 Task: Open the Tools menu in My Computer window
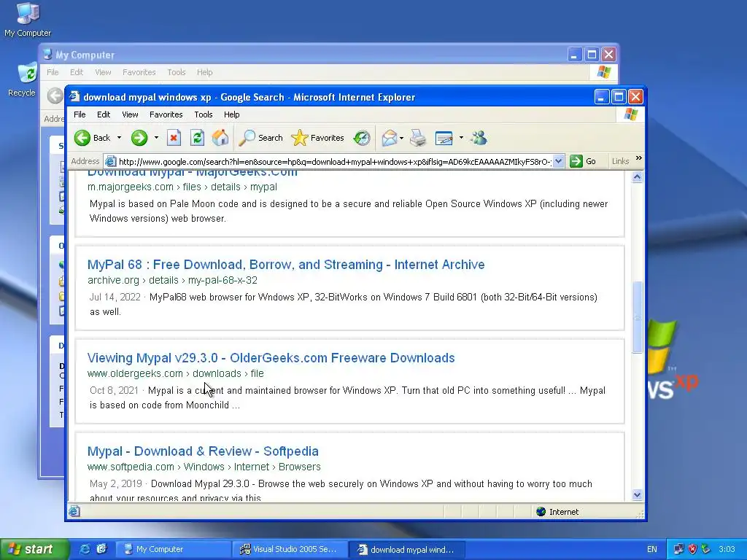(177, 72)
